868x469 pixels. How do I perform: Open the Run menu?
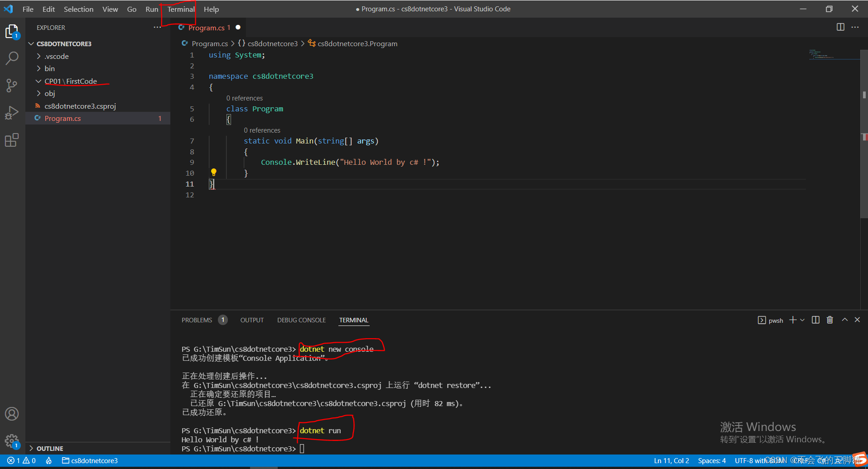pos(152,9)
